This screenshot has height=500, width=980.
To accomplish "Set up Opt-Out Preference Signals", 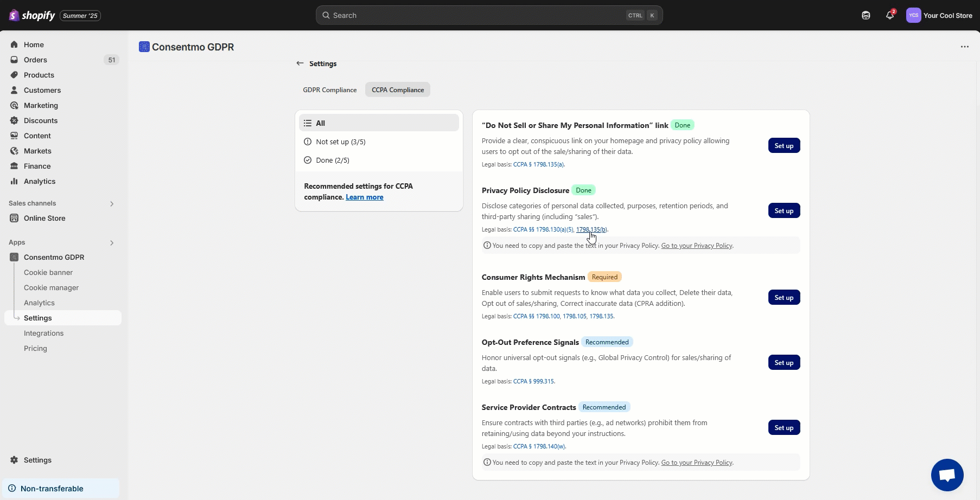I will [784, 362].
